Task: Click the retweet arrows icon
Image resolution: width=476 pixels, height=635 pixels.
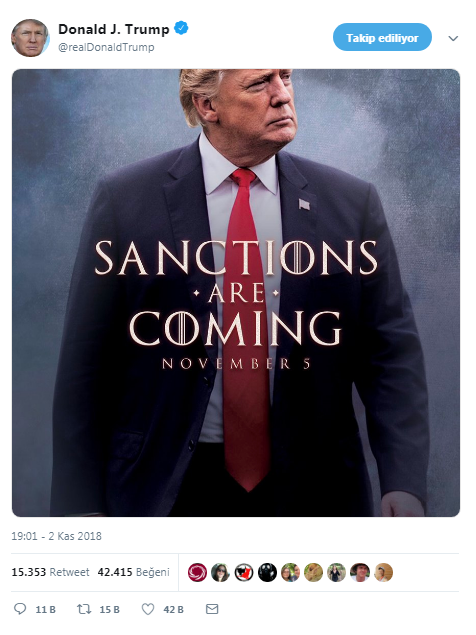Action: point(84,609)
